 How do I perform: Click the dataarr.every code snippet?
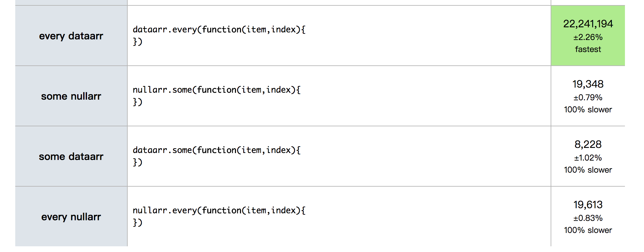click(219, 36)
